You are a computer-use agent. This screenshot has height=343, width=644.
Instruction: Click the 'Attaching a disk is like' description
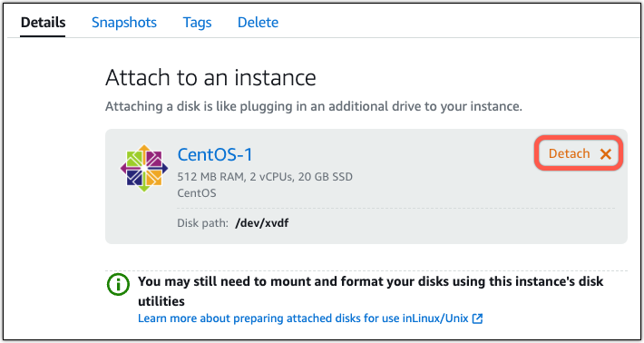314,107
